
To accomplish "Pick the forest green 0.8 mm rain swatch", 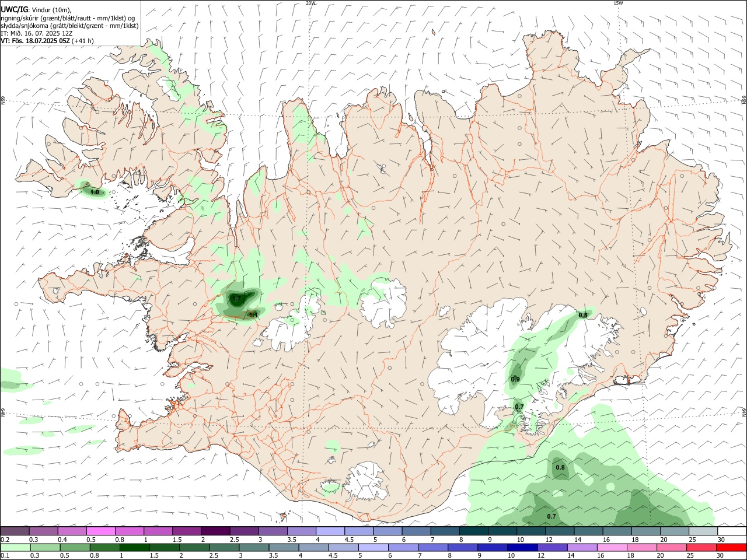I will 104,547.
